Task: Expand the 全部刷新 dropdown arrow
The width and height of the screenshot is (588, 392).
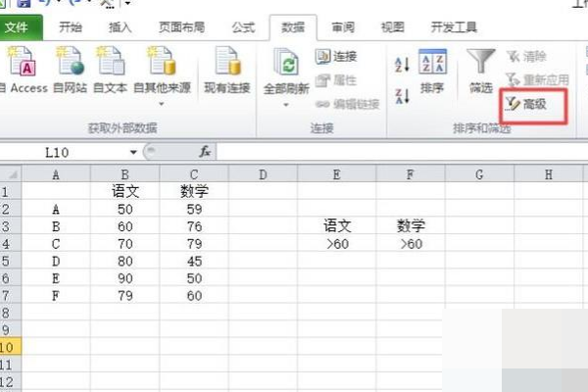Action: tap(286, 105)
